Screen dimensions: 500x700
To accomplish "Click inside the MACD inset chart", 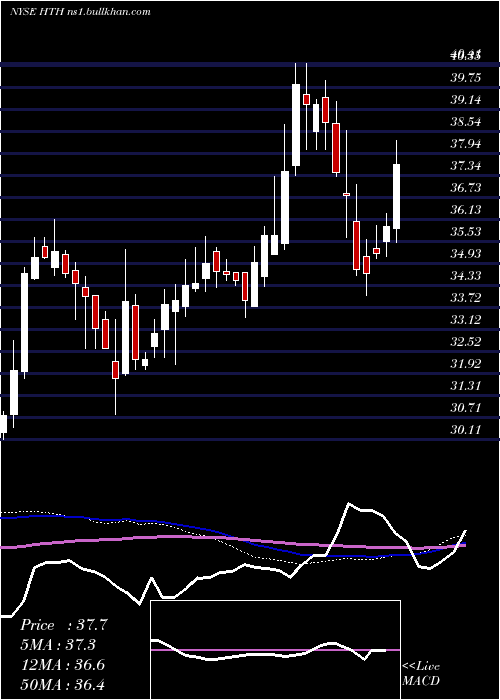I will click(x=275, y=650).
